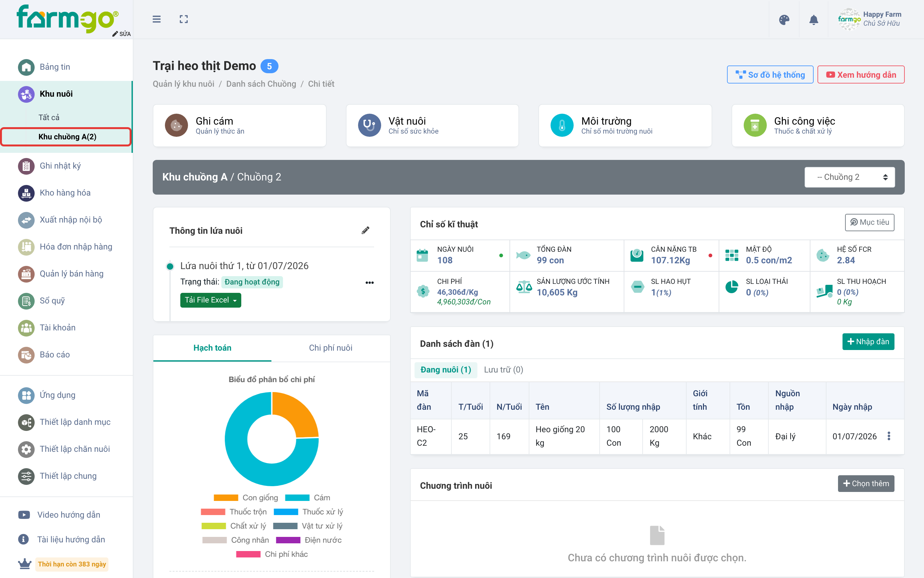Click the Thời hạn còn 383 ngày badge
Image resolution: width=924 pixels, height=578 pixels.
pos(72,564)
